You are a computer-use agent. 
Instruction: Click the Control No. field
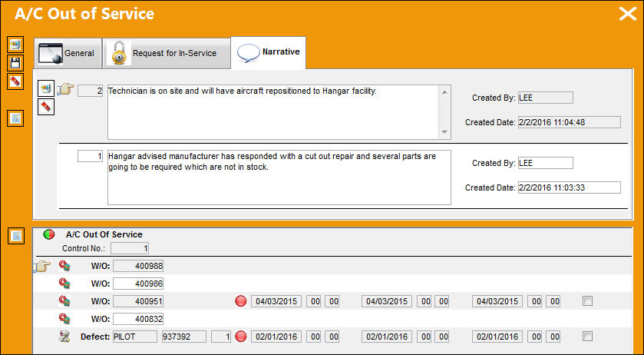pyautogui.click(x=130, y=248)
